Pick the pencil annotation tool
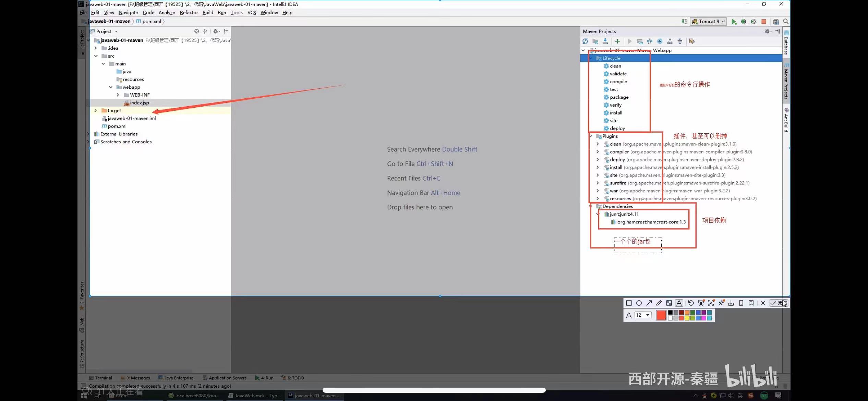The height and width of the screenshot is (401, 868). [x=659, y=303]
